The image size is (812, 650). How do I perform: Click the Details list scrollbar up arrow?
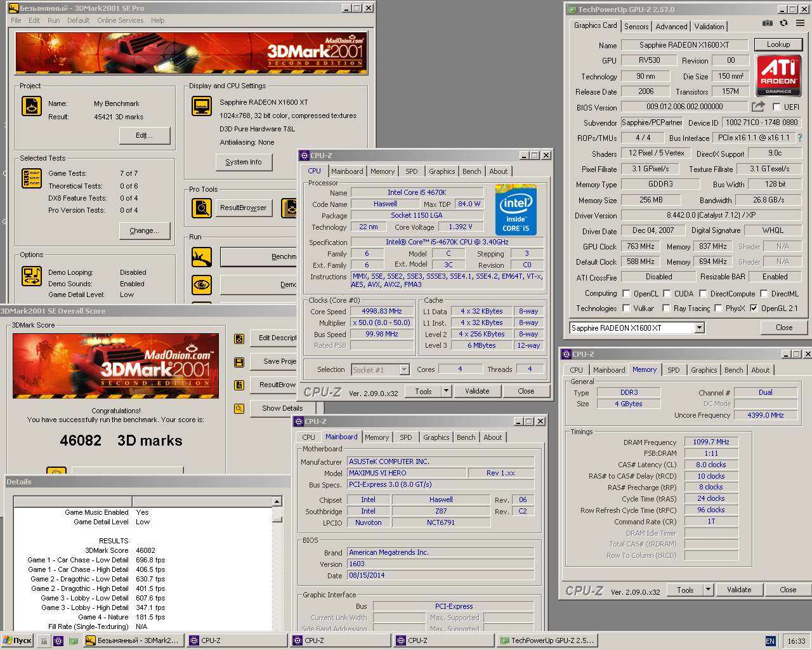[x=277, y=501]
